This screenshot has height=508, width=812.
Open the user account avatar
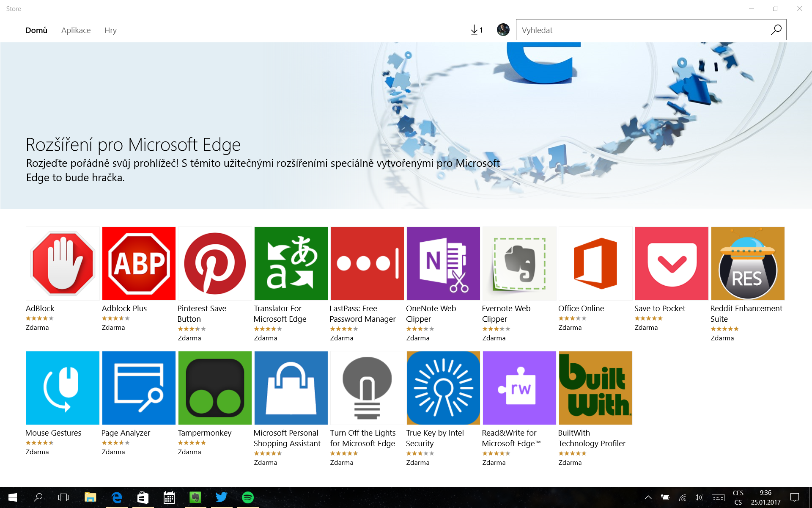click(x=503, y=30)
